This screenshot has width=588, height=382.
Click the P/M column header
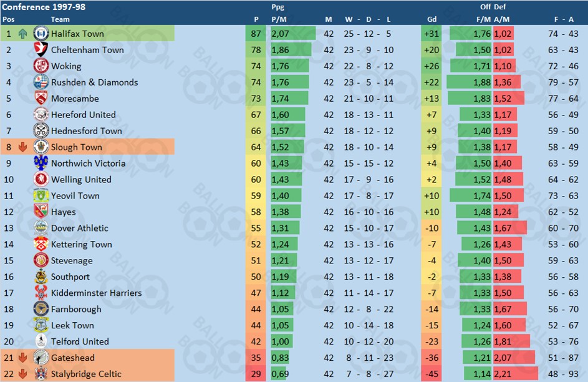pyautogui.click(x=279, y=19)
